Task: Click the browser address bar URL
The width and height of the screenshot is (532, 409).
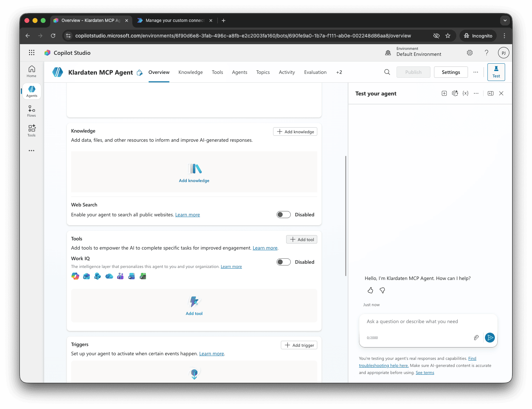Action: tap(243, 36)
